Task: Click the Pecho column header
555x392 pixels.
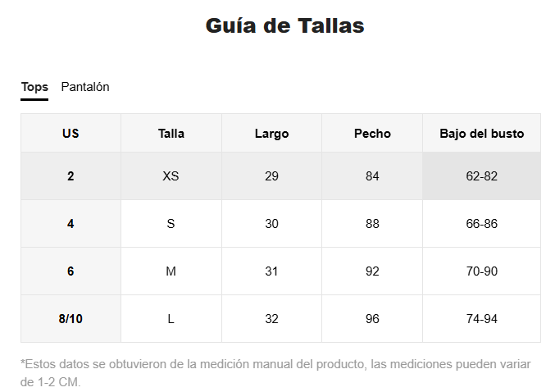Action: click(372, 134)
